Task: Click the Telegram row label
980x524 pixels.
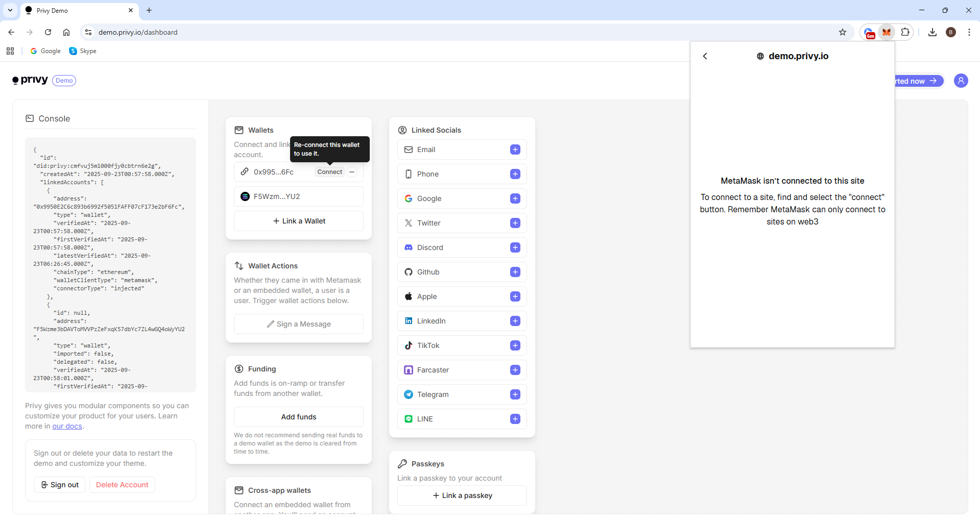Action: pyautogui.click(x=433, y=394)
